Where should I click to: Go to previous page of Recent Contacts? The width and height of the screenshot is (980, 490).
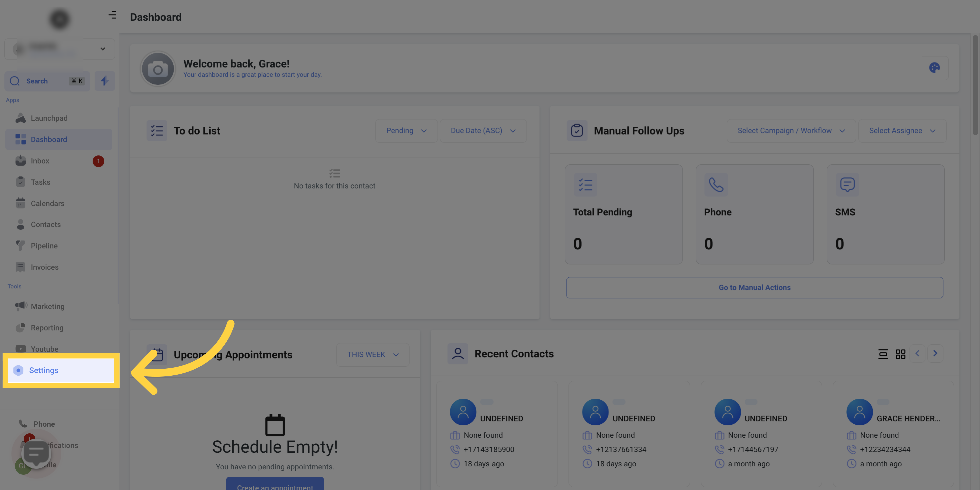pyautogui.click(x=917, y=353)
